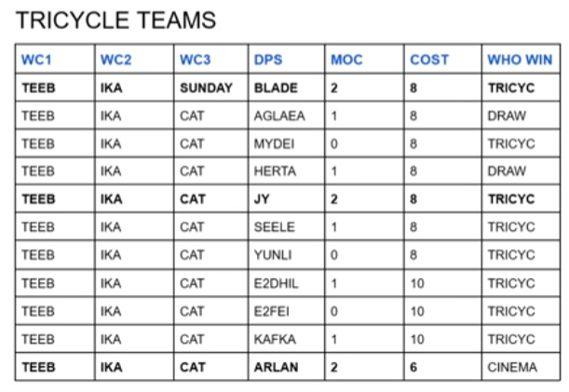
Task: Select the DPS column header
Action: coord(287,60)
